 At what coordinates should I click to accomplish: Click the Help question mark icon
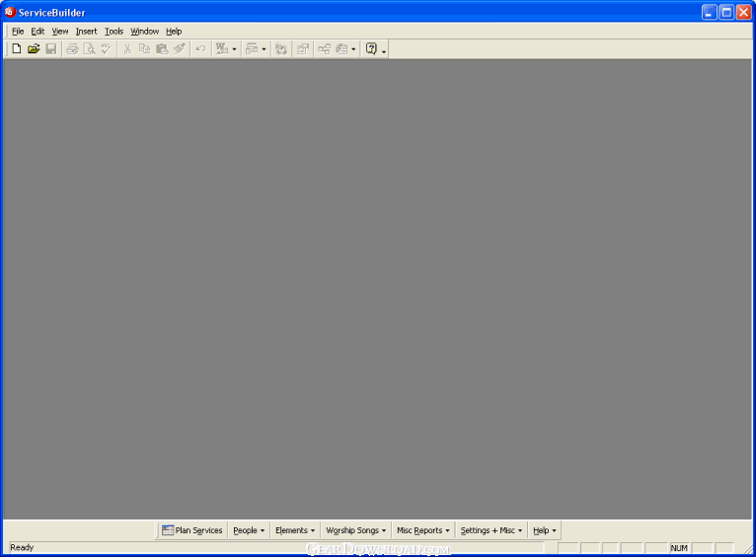click(371, 48)
